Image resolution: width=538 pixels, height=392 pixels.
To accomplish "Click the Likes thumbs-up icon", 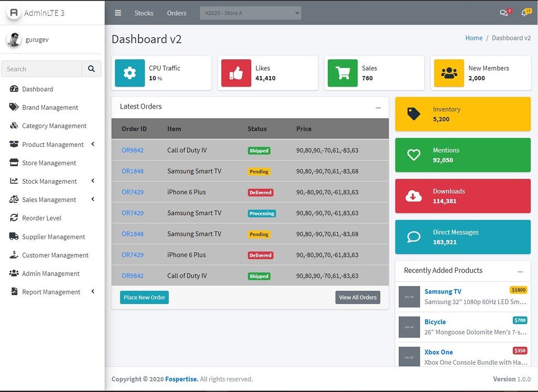I will coord(236,73).
